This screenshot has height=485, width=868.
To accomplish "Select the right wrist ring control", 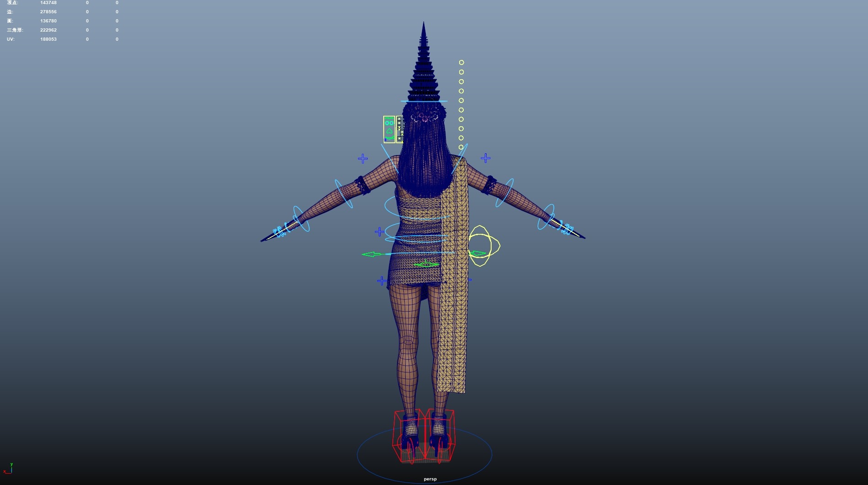I will pyautogui.click(x=546, y=217).
